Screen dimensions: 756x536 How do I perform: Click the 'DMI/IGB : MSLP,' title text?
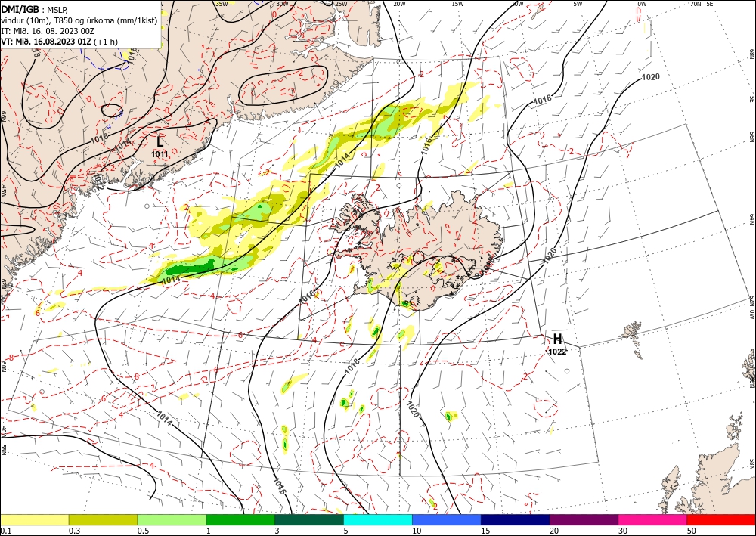[x=34, y=9]
